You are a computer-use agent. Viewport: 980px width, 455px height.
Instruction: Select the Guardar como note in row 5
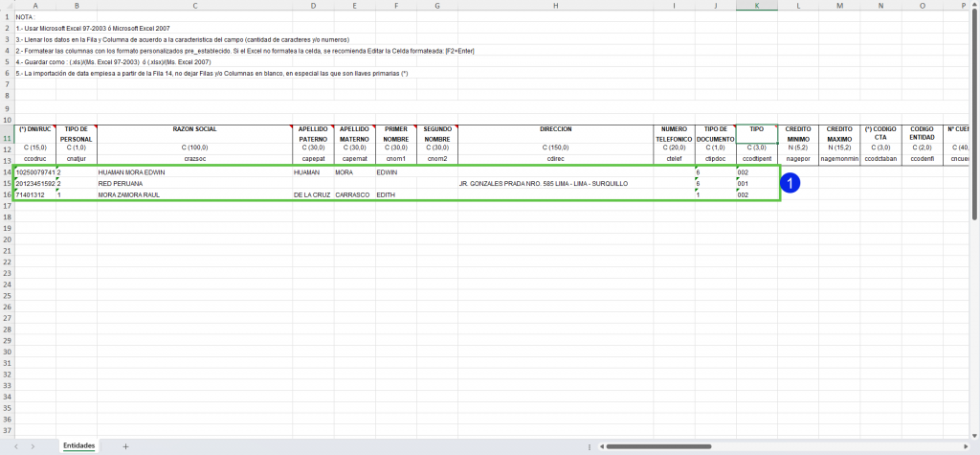(114, 62)
